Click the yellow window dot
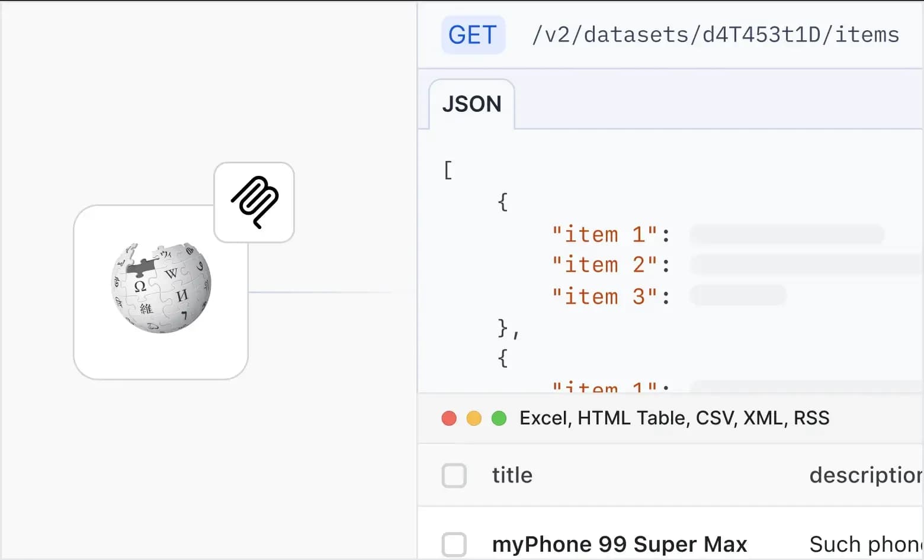This screenshot has height=560, width=924. point(474,419)
